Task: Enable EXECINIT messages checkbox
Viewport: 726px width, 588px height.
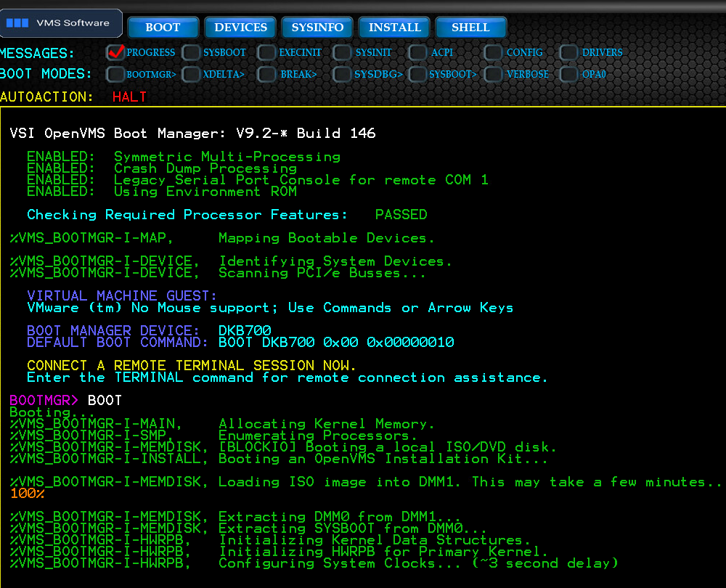Action: [266, 52]
